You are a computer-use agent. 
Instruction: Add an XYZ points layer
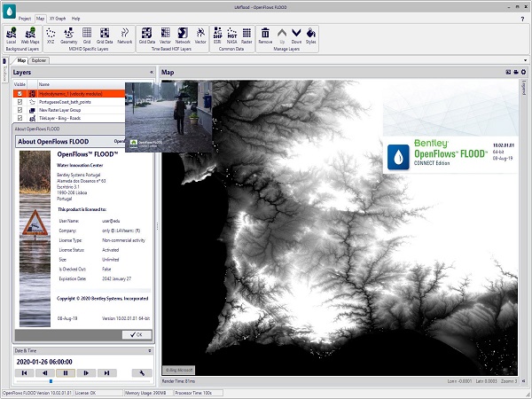pyautogui.click(x=51, y=35)
